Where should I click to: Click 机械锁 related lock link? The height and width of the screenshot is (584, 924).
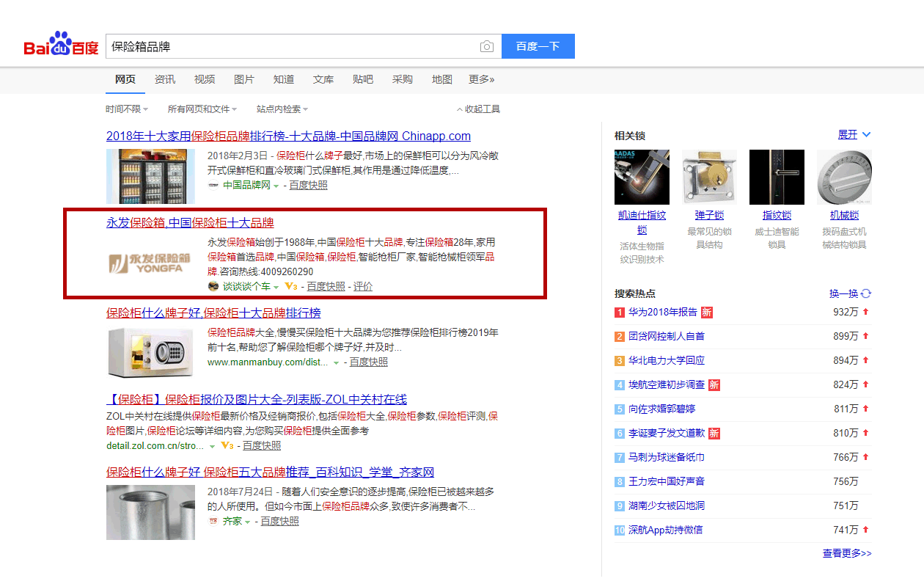(x=844, y=215)
